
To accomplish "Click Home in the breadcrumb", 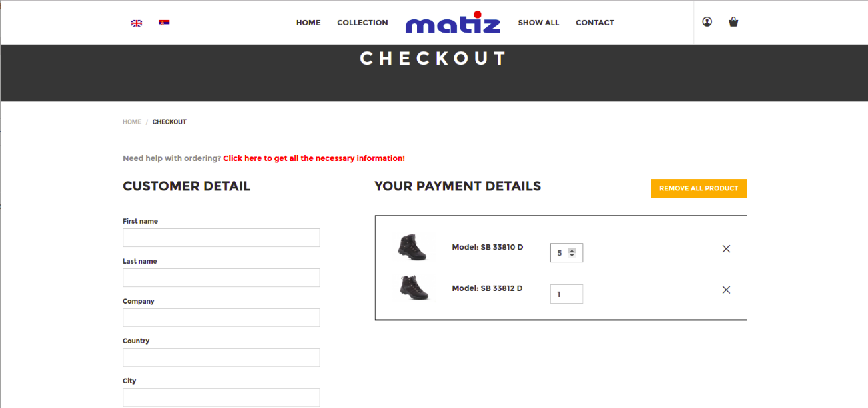I will point(132,122).
